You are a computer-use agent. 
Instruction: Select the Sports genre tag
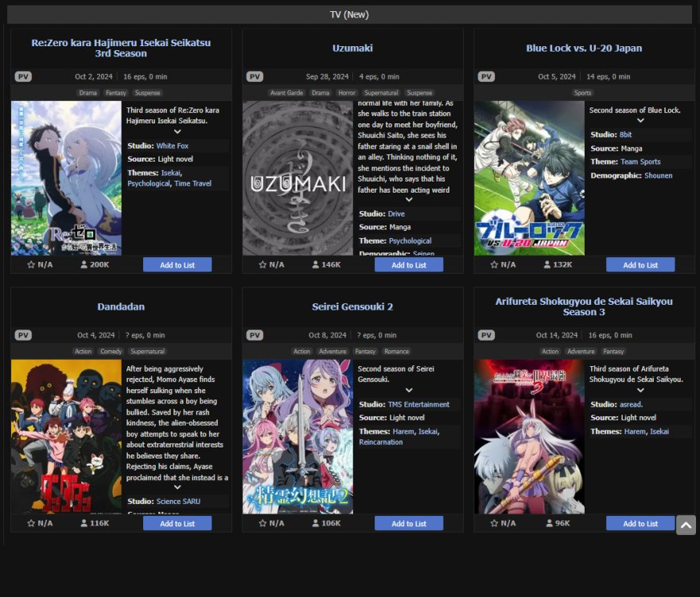click(x=582, y=93)
